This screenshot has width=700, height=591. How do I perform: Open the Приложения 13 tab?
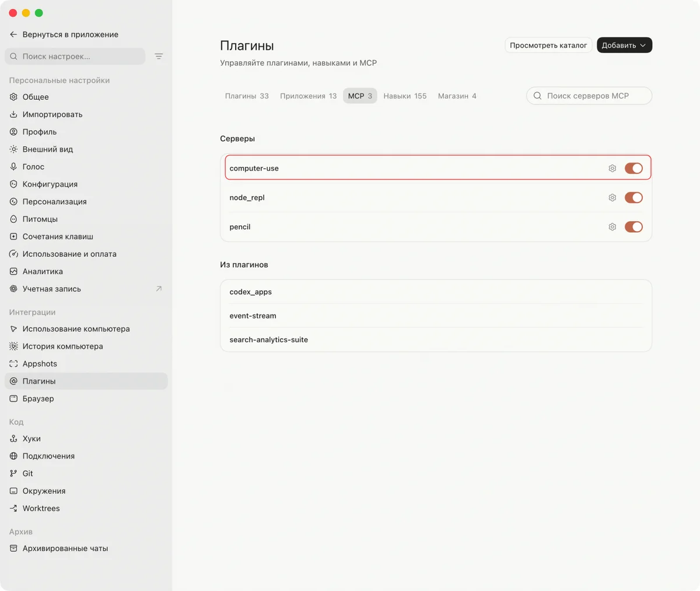click(308, 96)
